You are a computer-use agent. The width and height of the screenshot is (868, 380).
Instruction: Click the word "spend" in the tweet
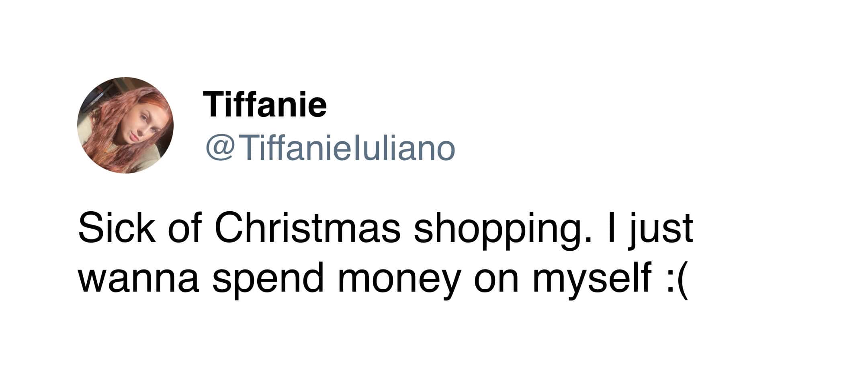tap(268, 279)
